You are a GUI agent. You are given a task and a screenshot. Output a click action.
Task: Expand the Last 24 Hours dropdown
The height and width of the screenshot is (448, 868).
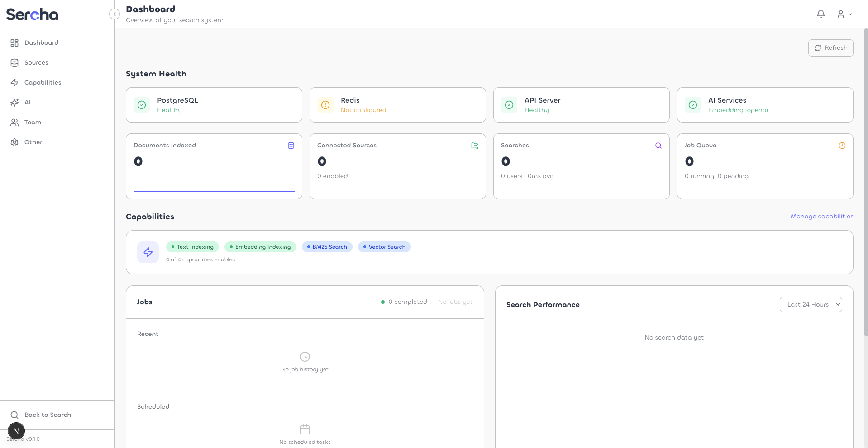tap(810, 305)
